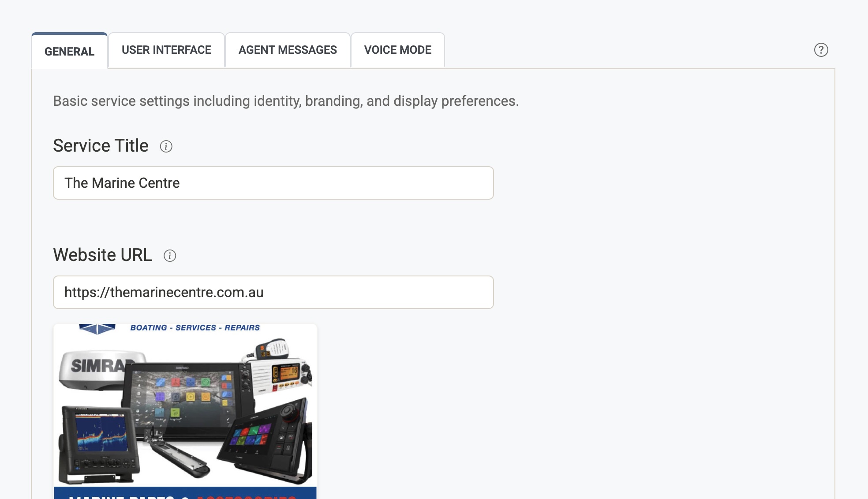This screenshot has height=499, width=868.
Task: Return to the GENERAL settings tab
Action: [x=69, y=52]
